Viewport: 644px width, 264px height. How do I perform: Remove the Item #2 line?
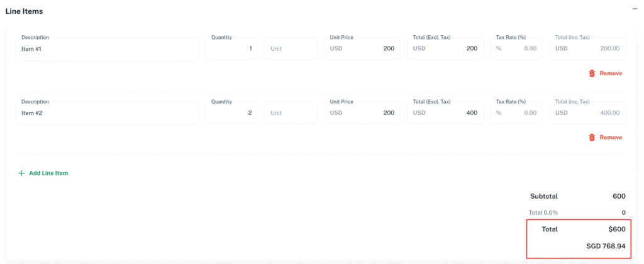coord(606,138)
